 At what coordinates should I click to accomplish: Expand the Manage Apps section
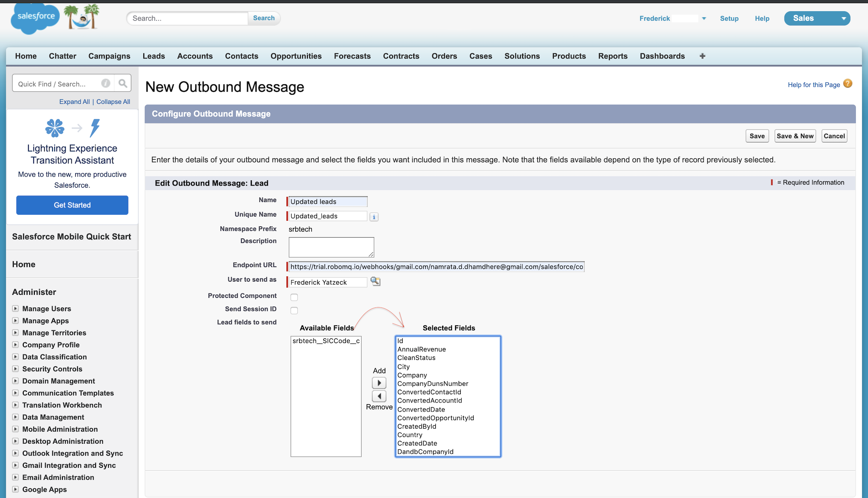click(15, 321)
